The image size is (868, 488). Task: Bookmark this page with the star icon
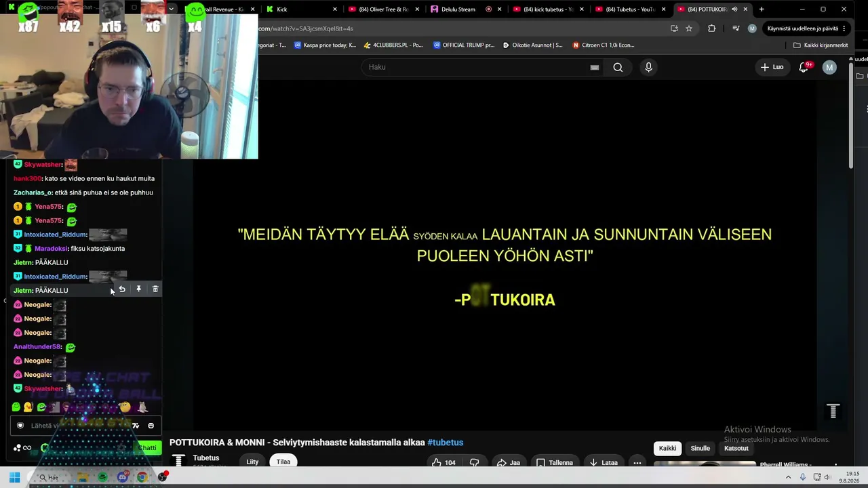(689, 28)
